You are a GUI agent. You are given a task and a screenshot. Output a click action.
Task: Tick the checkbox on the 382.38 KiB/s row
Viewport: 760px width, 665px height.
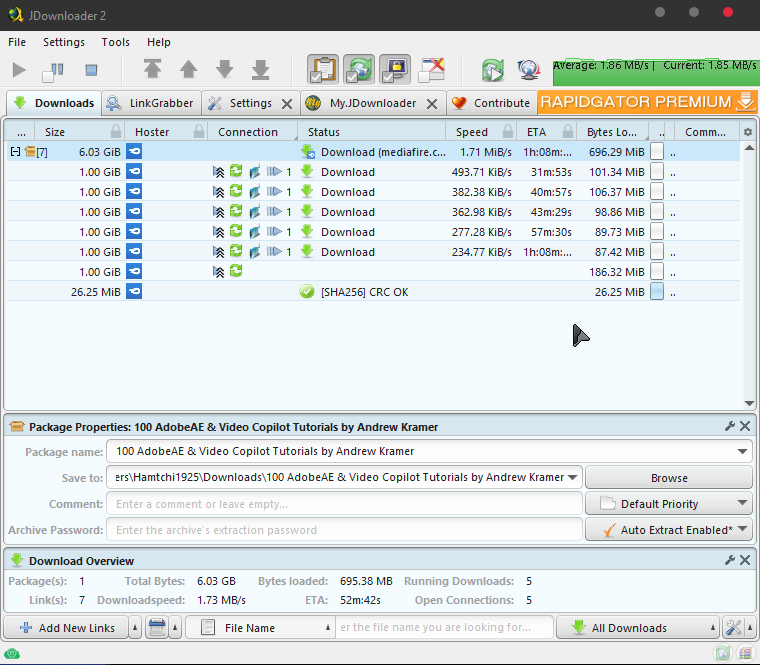point(657,192)
